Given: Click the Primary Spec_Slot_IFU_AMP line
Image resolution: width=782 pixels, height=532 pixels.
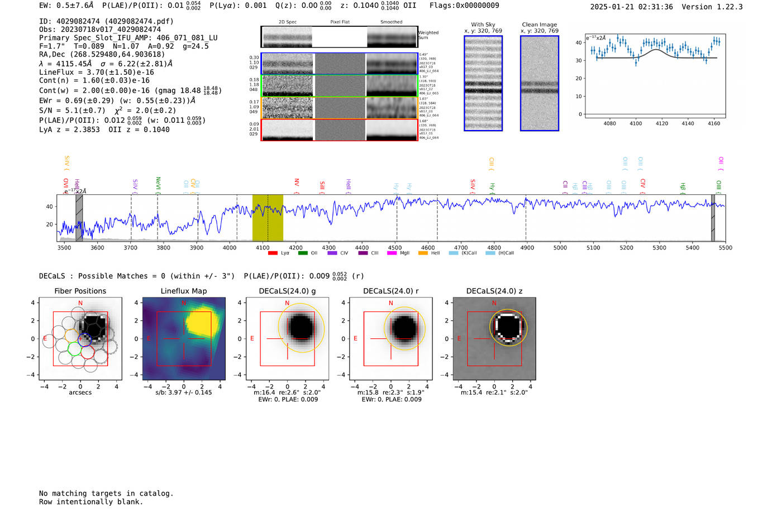Looking at the screenshot, I should point(128,38).
